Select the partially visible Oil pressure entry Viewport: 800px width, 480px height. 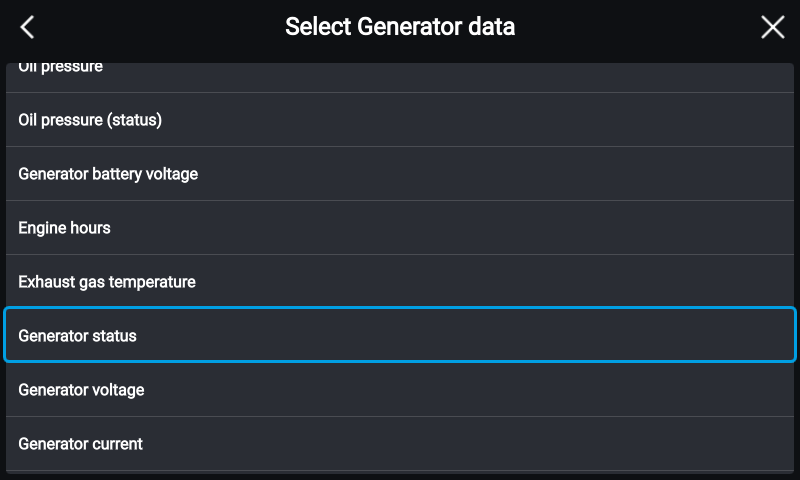point(400,78)
